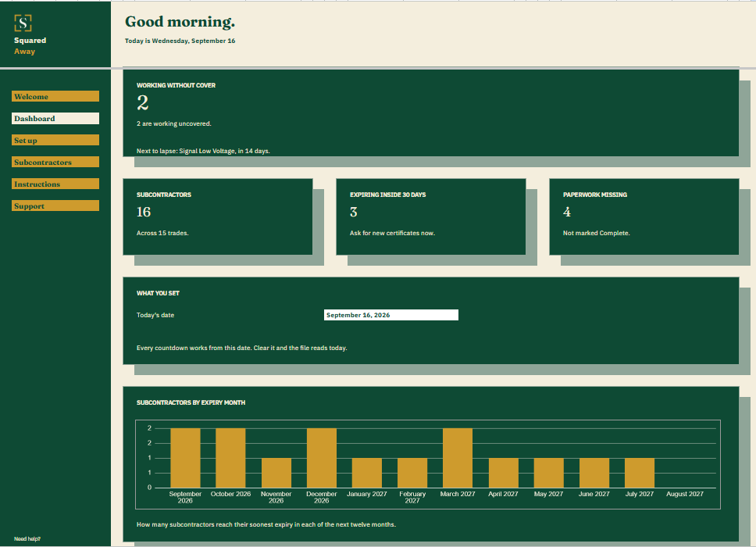Screen dimensions: 756x547
Task: Click 'Ask for new certificates now.' text
Action: pos(393,233)
